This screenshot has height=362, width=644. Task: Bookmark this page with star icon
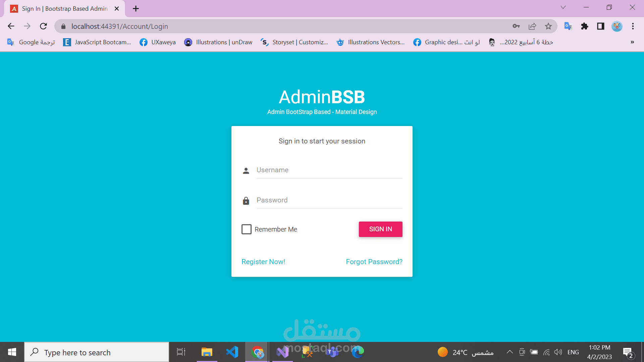tap(548, 26)
